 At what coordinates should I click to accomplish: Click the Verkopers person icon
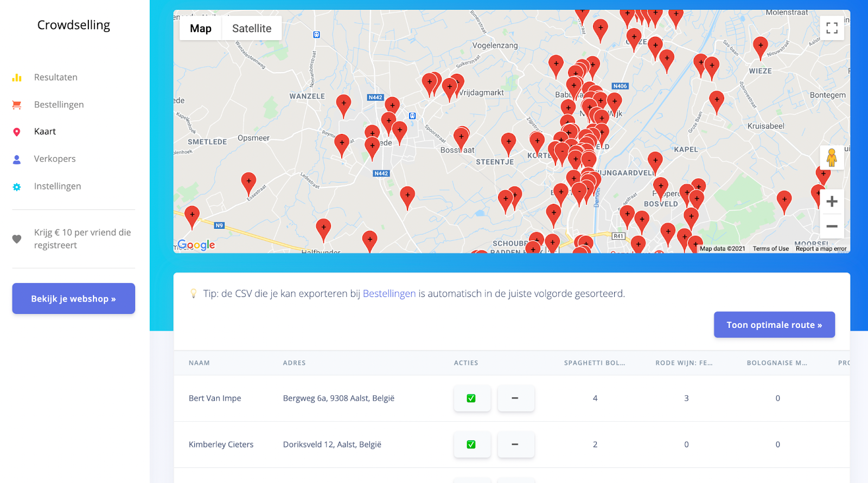click(17, 159)
